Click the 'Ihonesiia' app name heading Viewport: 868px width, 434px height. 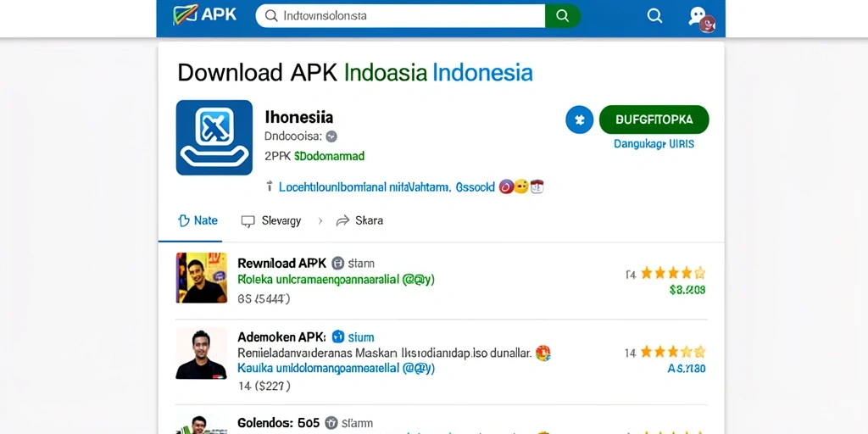pos(299,117)
